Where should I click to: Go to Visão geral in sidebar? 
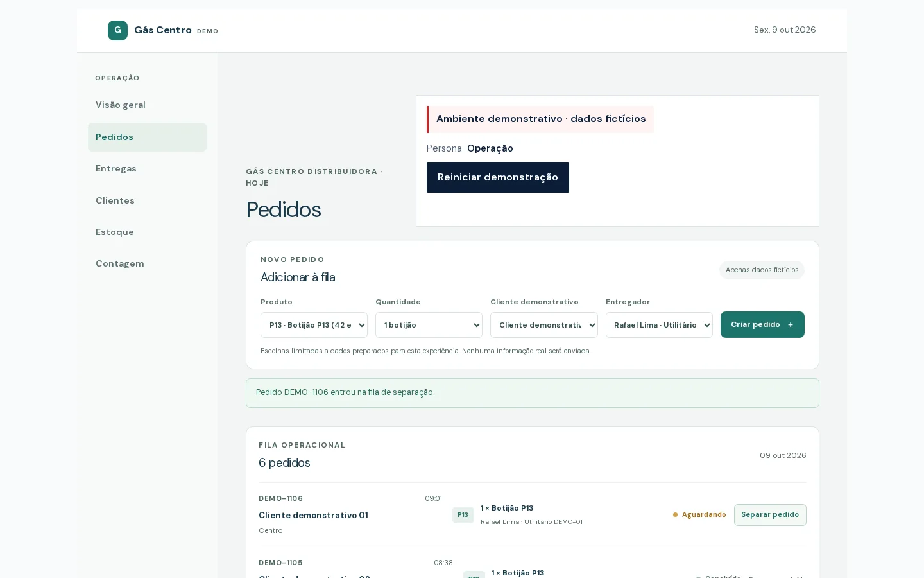147,105
